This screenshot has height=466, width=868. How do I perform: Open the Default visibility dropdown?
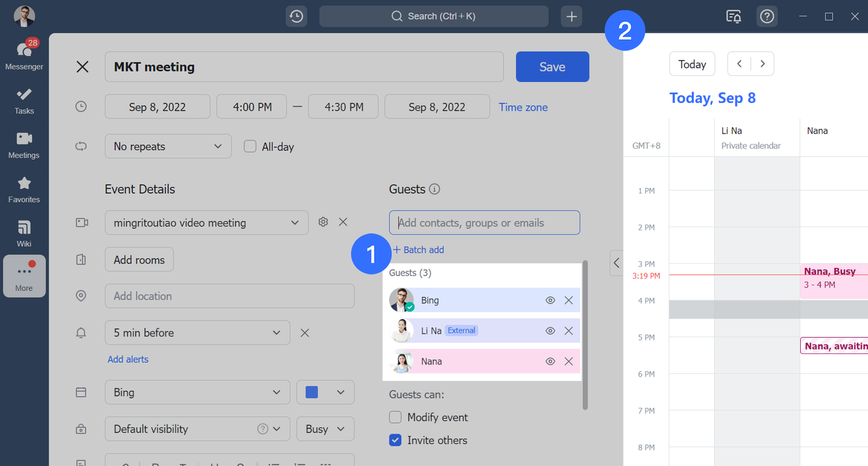[x=197, y=429]
